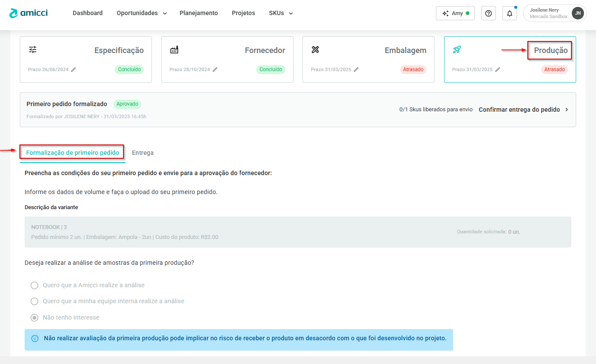Screen dimensions: 596x364
Task: Open the Josilene Nery user profile menu
Action: [x=555, y=13]
